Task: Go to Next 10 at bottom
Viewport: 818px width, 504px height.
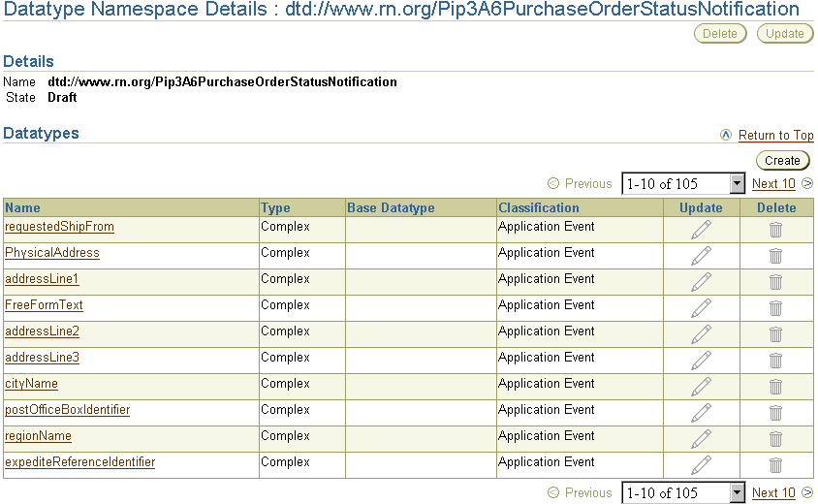Action: (x=773, y=492)
